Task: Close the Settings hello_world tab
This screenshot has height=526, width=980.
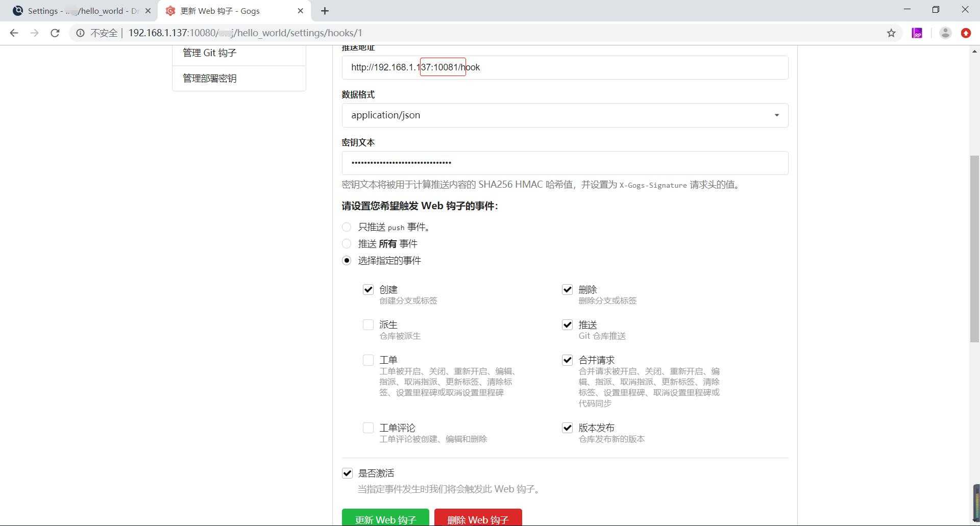Action: click(148, 11)
